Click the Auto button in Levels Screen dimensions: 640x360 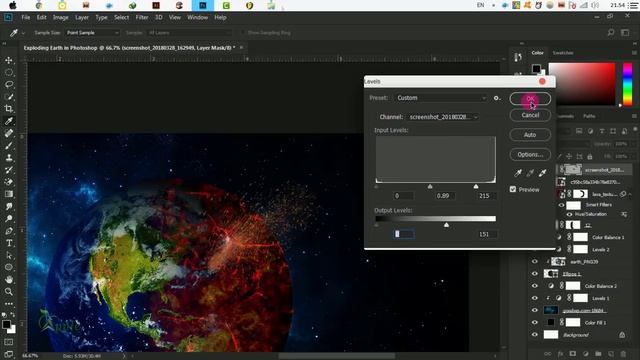[x=530, y=135]
